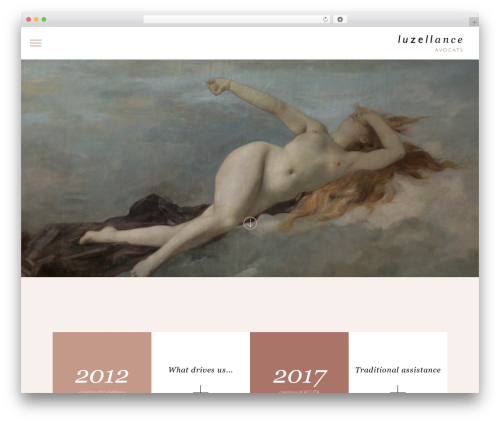Click the browser address bar
This screenshot has height=423, width=500.
(x=237, y=20)
